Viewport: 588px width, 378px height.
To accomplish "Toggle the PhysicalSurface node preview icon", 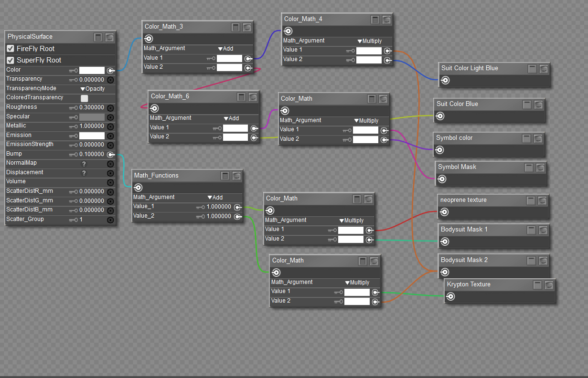I will [x=109, y=37].
